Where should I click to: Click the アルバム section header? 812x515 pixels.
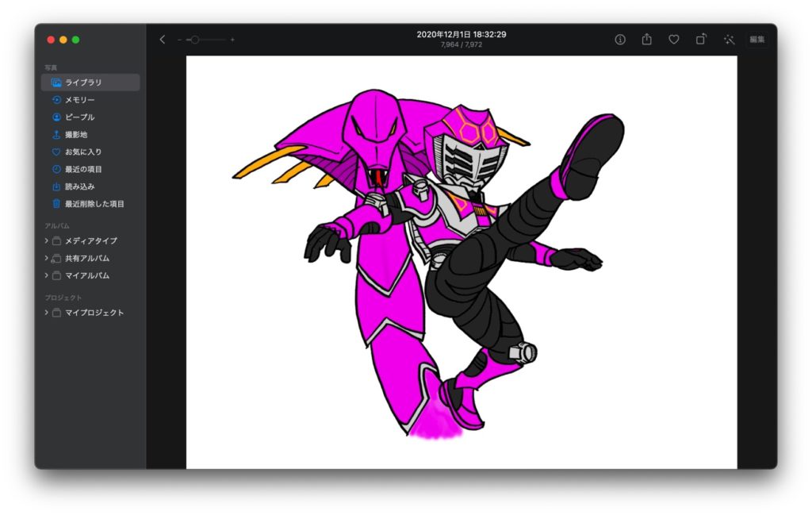(x=57, y=226)
